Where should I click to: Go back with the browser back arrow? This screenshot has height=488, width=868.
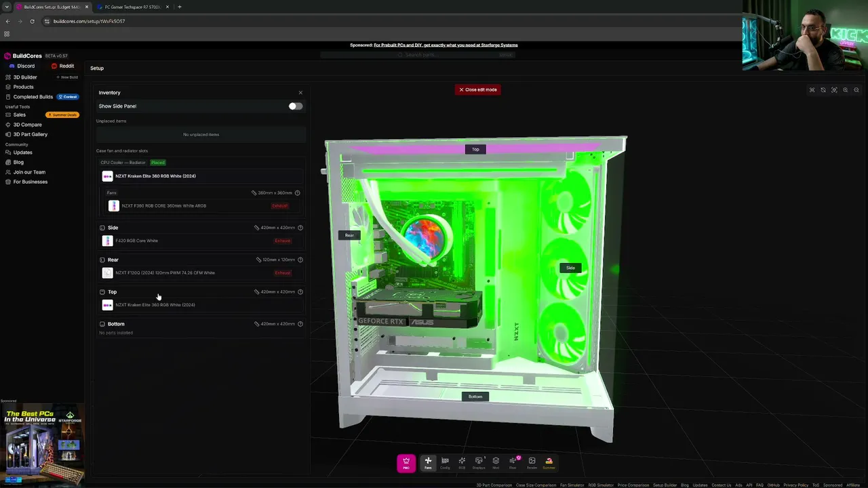[x=7, y=21]
